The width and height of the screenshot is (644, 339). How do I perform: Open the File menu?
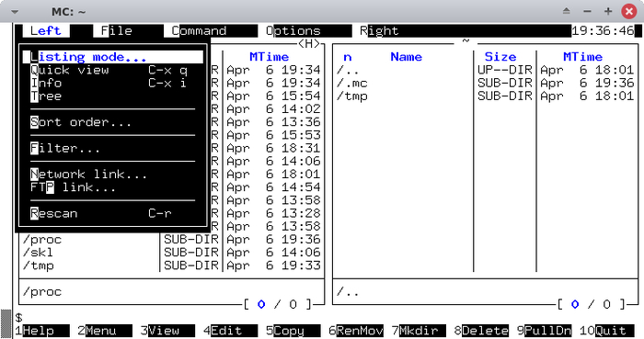tap(117, 30)
